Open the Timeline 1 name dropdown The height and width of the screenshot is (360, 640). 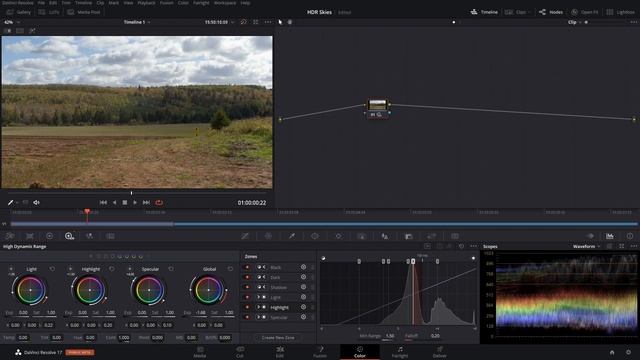click(137, 22)
